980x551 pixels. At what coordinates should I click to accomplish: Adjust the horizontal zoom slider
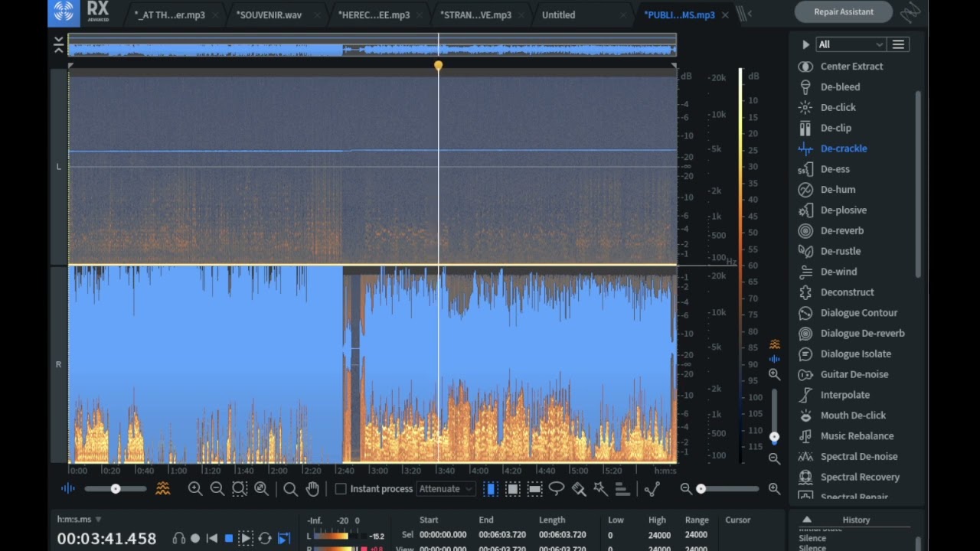coord(730,489)
